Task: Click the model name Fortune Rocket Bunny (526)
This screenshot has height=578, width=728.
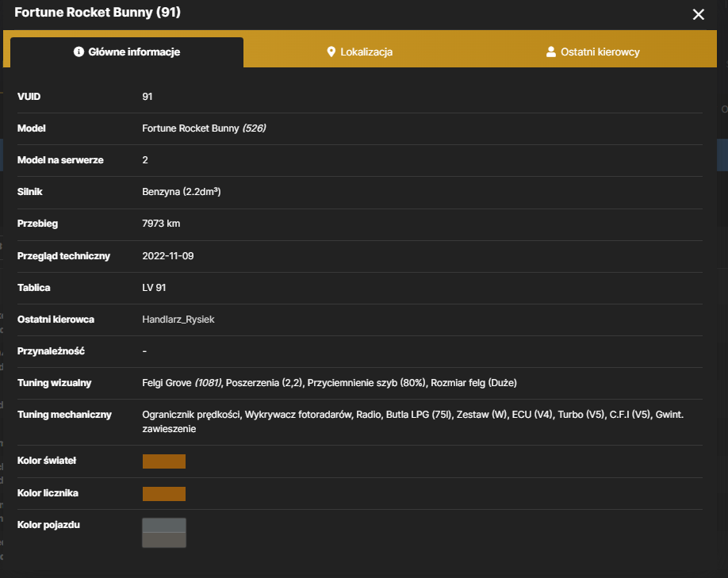Action: coord(204,128)
